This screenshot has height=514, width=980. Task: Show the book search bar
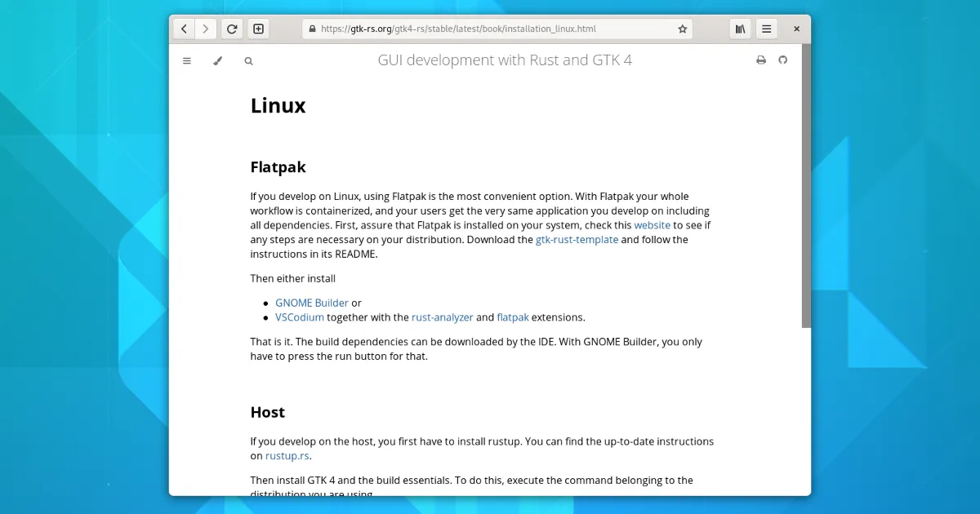[248, 60]
